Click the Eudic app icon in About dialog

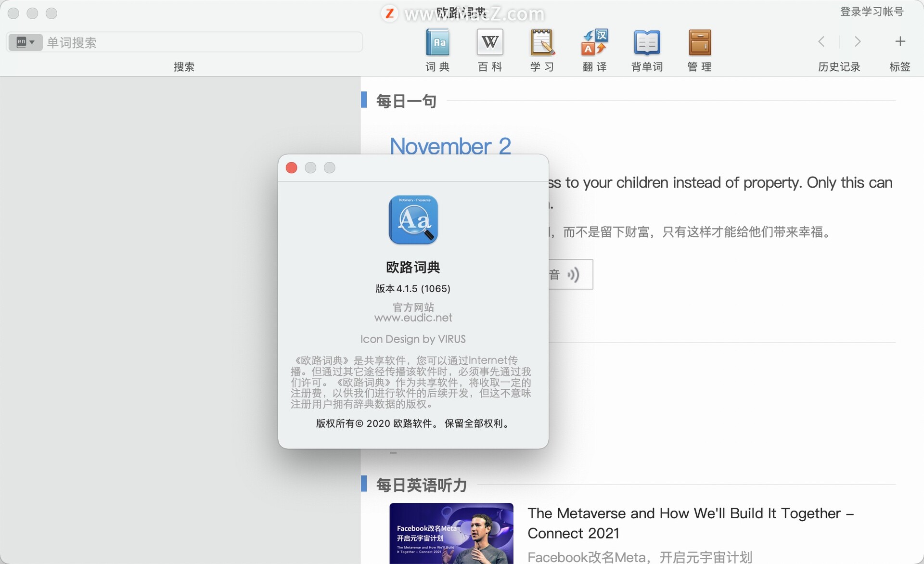[413, 219]
